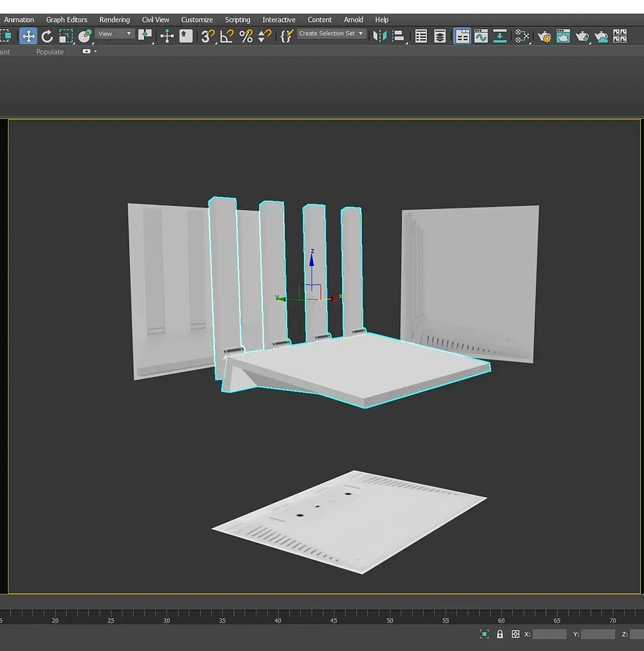Open the Layer Explorer
644x651 pixels.
coord(440,37)
